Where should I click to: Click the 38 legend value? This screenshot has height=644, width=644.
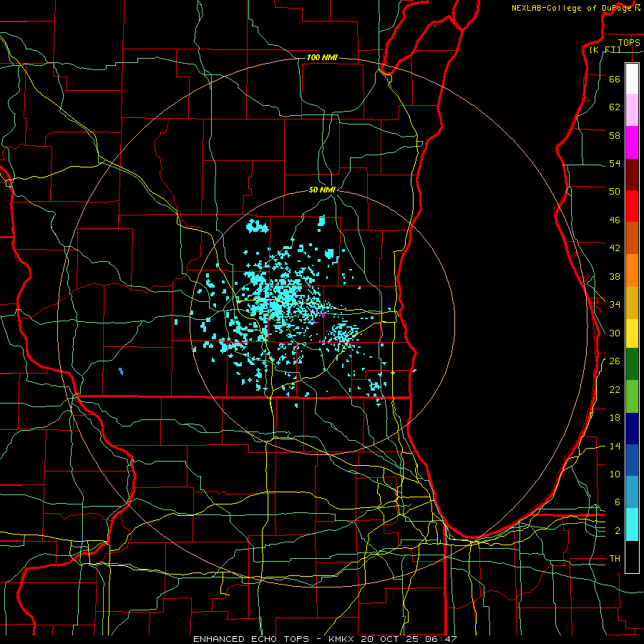coord(615,276)
